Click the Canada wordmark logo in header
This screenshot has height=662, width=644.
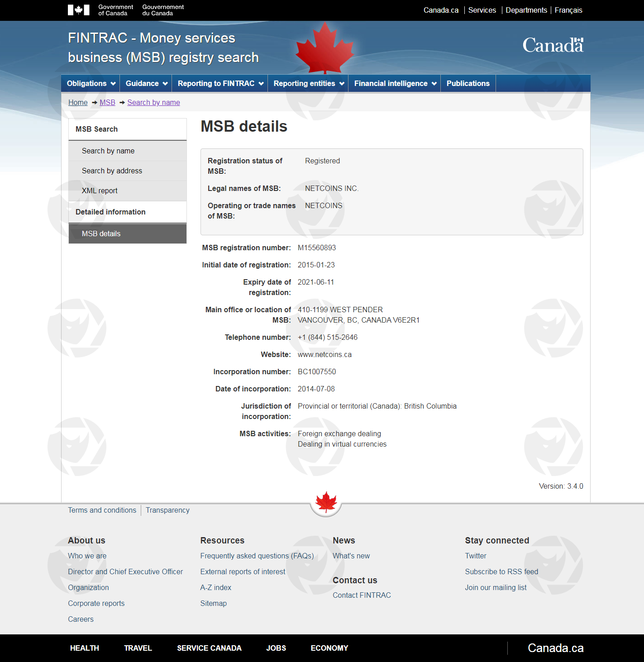coord(553,45)
